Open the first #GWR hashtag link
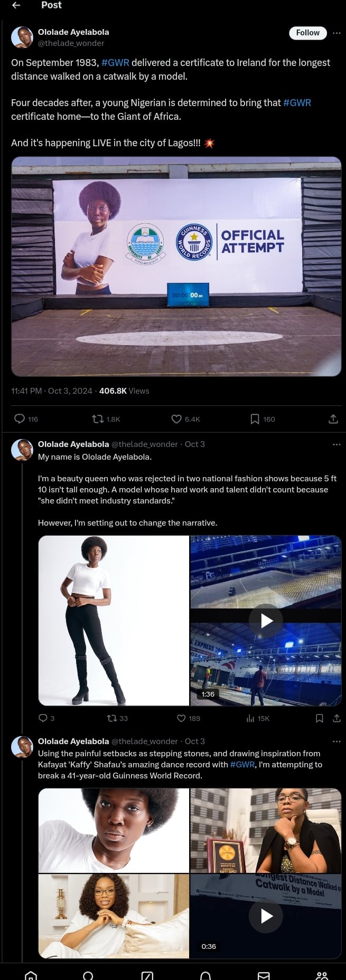The height and width of the screenshot is (980, 346). [115, 63]
